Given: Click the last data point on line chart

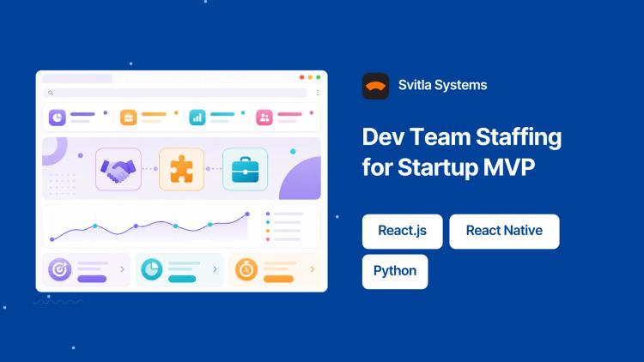Looking at the screenshot, I should pos(247,214).
